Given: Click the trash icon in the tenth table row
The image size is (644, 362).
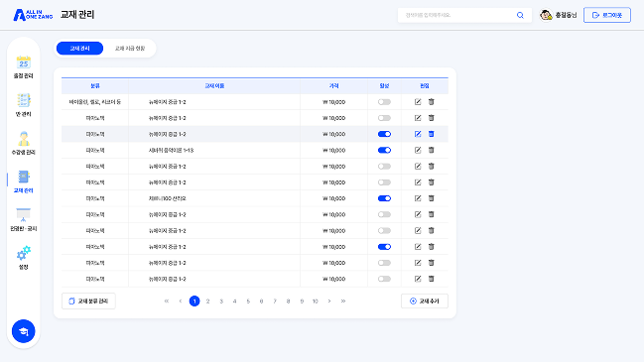Looking at the screenshot, I should [x=432, y=247].
